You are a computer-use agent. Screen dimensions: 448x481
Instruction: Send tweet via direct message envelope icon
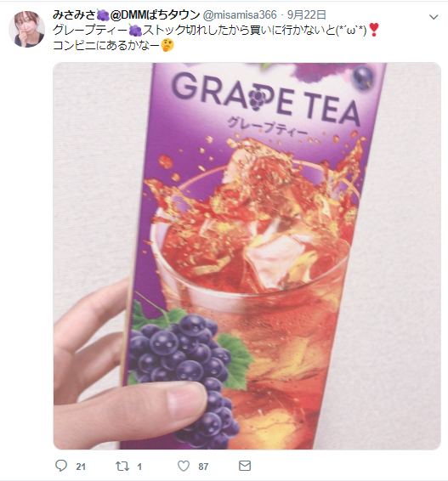click(245, 466)
